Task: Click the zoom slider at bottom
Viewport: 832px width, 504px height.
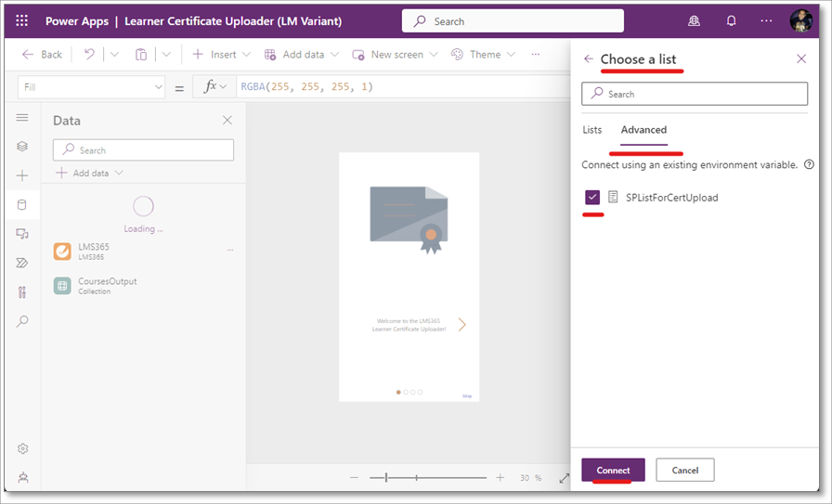Action: point(427,478)
